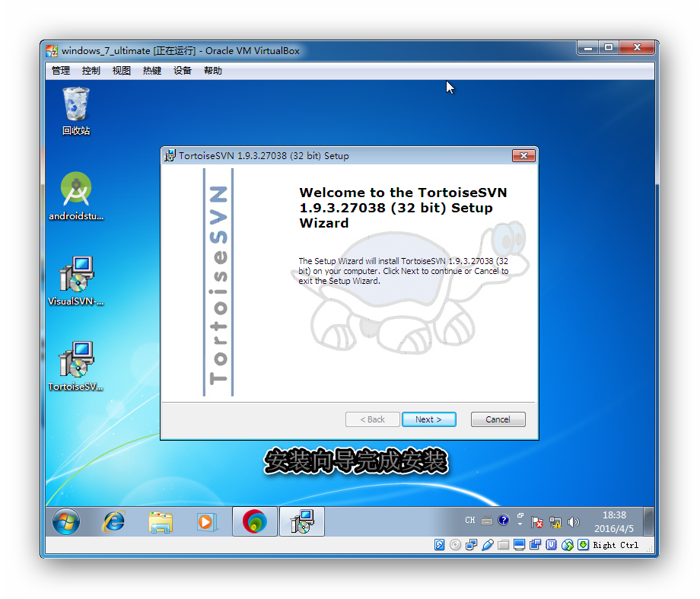
Task: Click VirtualBox optical disc indicator
Action: (455, 544)
